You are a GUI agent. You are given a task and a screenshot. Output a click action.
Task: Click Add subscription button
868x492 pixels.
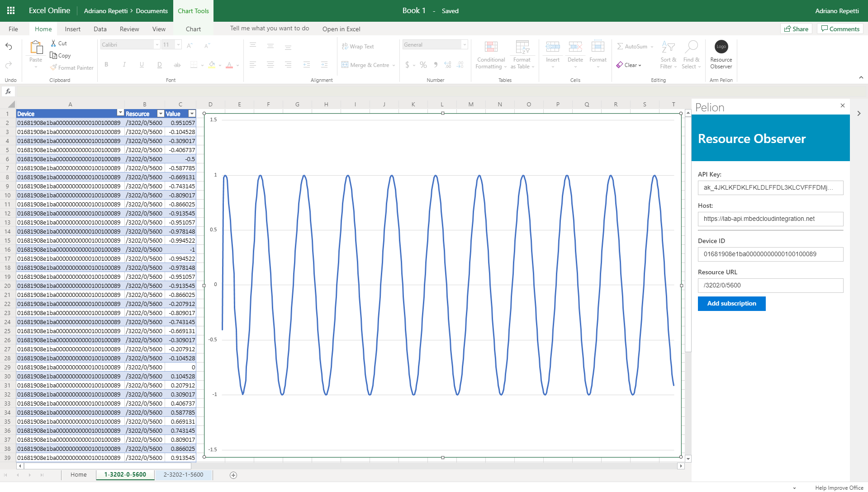pos(731,304)
